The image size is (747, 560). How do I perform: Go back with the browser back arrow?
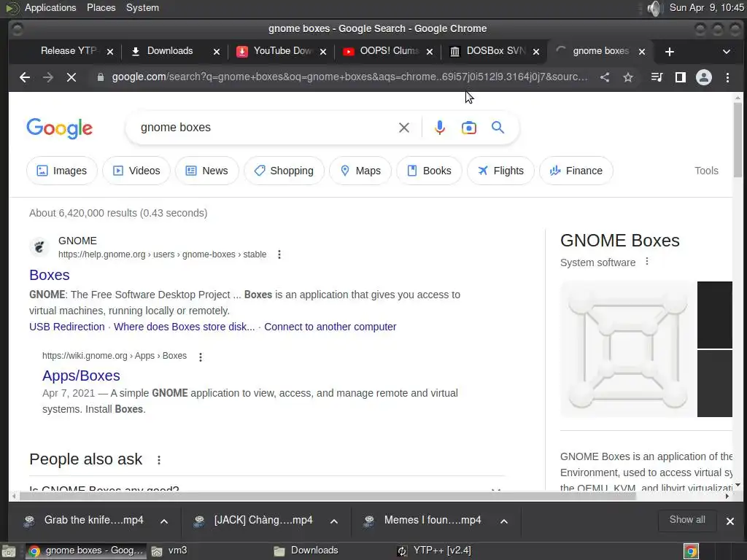[x=25, y=77]
